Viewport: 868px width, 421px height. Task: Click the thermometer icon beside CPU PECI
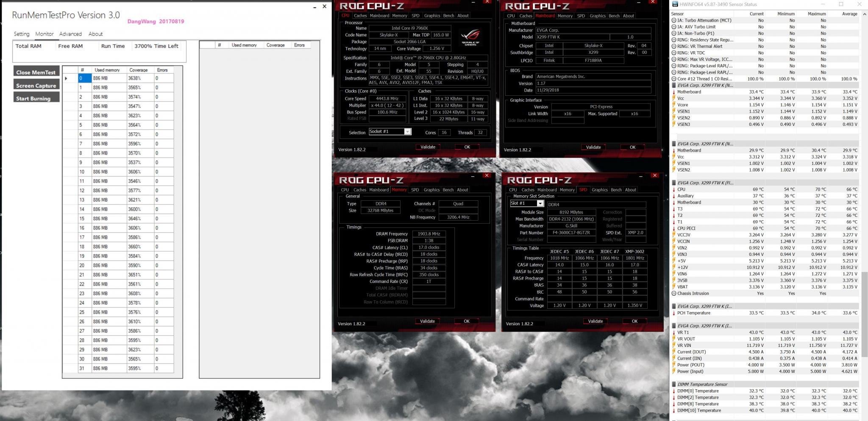[674, 228]
